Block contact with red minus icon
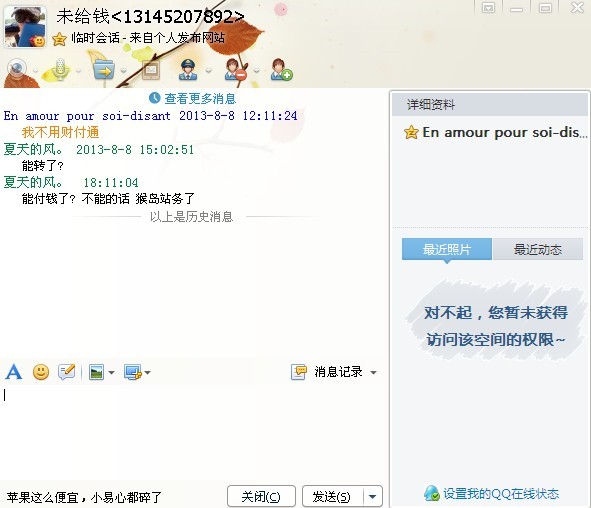This screenshot has height=508, width=591. [235, 70]
